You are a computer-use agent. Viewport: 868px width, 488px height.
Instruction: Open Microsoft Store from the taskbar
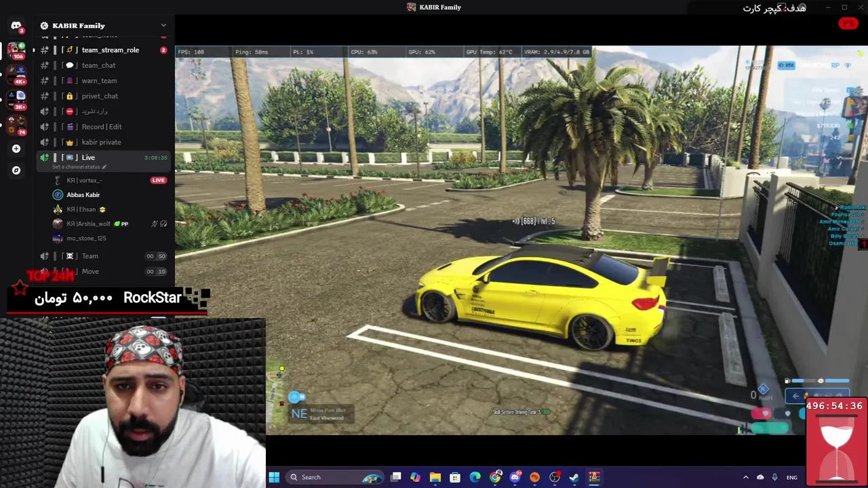pyautogui.click(x=455, y=477)
